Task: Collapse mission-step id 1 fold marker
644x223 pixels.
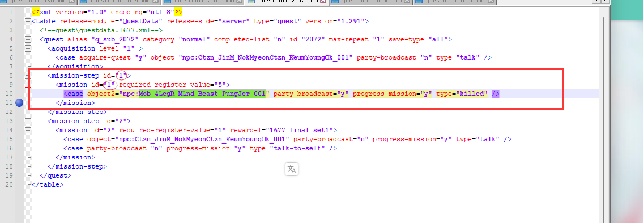Action: point(28,75)
